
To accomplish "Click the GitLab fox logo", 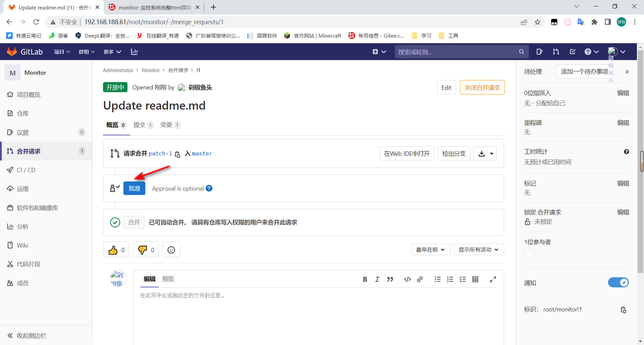I will click(10, 52).
